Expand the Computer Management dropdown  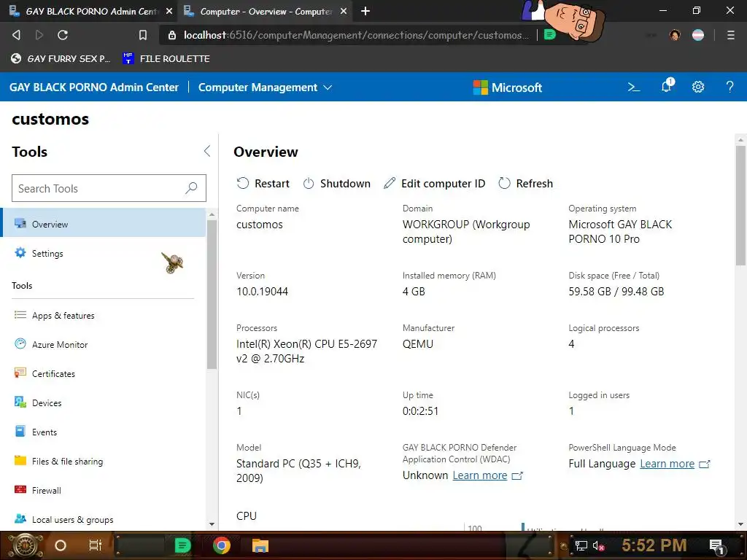pyautogui.click(x=265, y=87)
